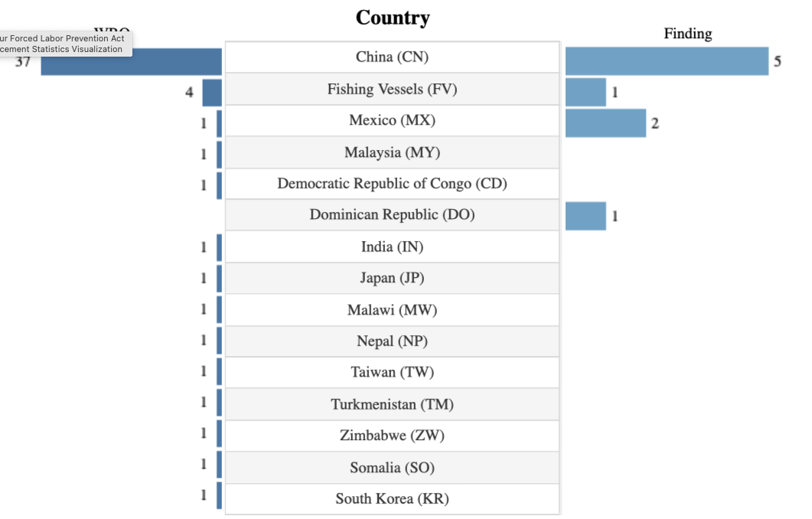
Task: Click the Dominican Republic (DO) label
Action: 392,215
